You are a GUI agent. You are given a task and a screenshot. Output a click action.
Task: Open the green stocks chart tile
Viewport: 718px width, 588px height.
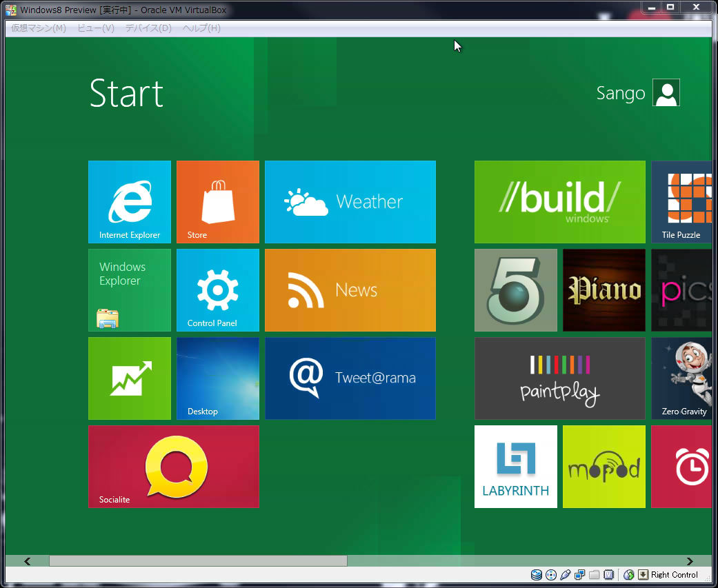pyautogui.click(x=130, y=378)
